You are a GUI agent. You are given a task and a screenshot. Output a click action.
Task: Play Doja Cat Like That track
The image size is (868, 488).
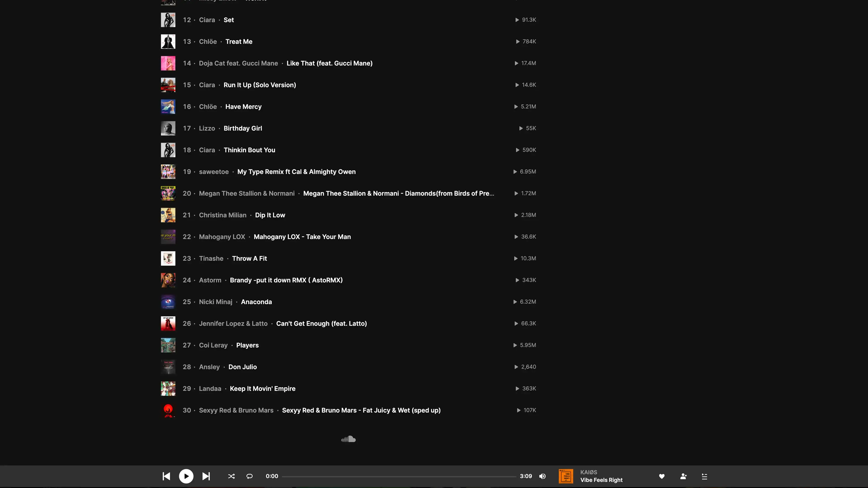click(329, 63)
